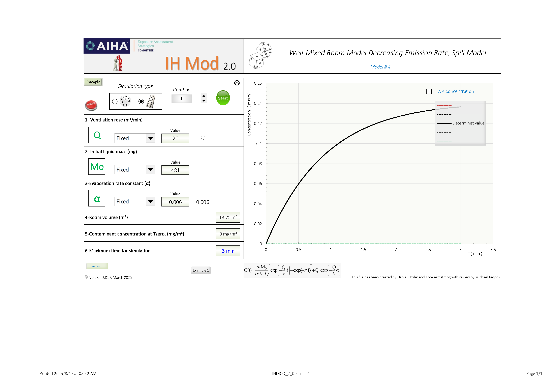Viewport: 554px width, 392px height.
Task: Open the Evaporation rate Fixed dropdown
Action: [151, 202]
